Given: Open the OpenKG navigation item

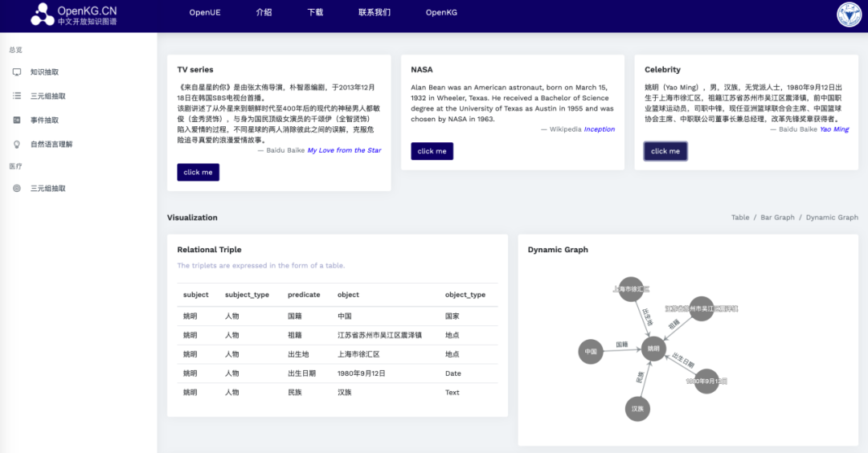Looking at the screenshot, I should pyautogui.click(x=441, y=12).
